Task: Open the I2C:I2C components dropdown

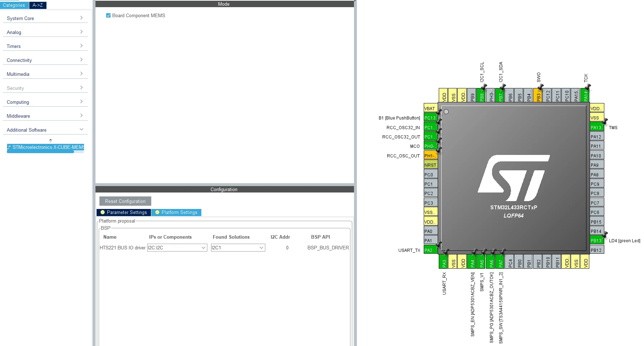Action: pyautogui.click(x=177, y=248)
